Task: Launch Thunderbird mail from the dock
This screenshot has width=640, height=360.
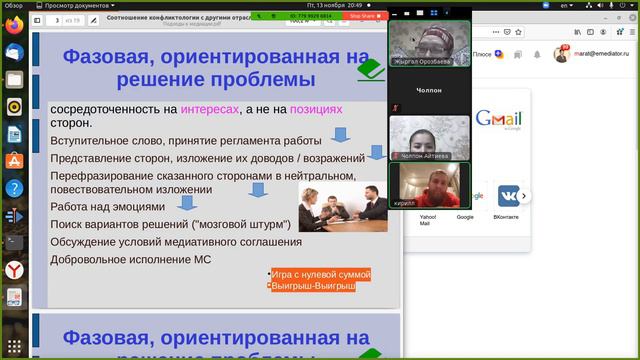Action: click(14, 53)
